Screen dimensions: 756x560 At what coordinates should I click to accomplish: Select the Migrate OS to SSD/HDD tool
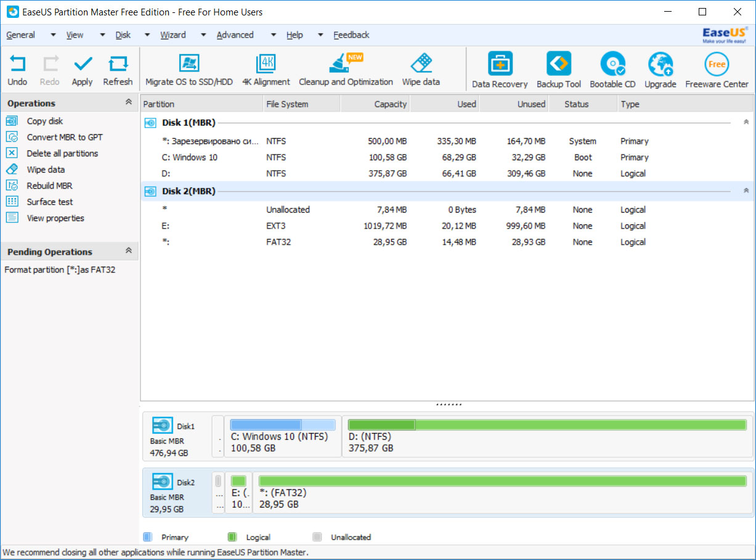pyautogui.click(x=189, y=69)
